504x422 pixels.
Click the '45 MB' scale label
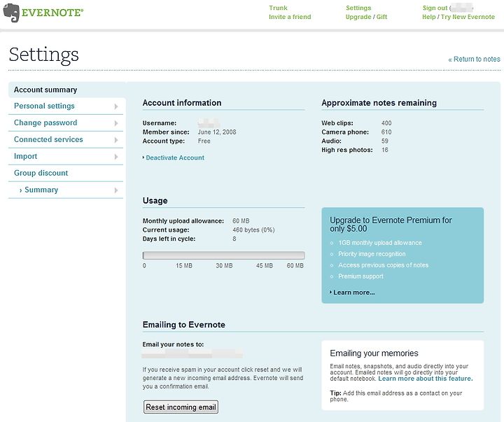(x=265, y=266)
